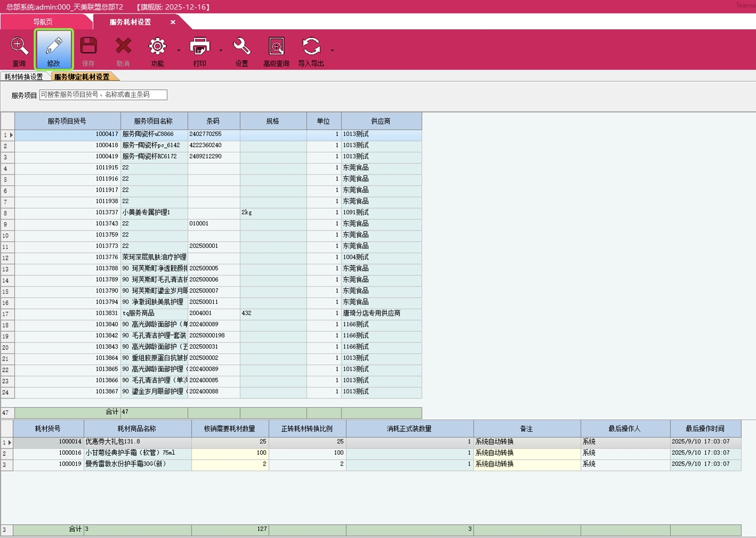The image size is (756, 538).
Task: Switch to the 耗材转换设置 tab
Action: (24, 77)
